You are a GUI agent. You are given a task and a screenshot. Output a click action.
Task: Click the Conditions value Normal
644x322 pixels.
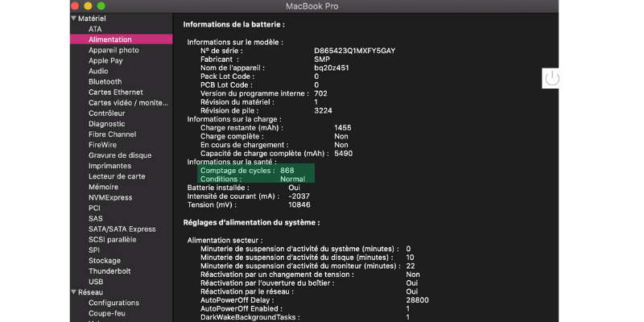[292, 179]
